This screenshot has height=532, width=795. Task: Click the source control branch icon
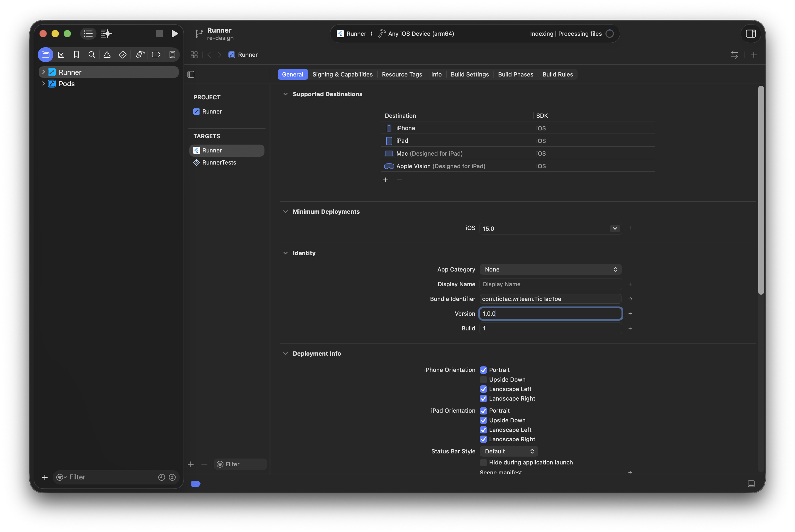point(199,34)
